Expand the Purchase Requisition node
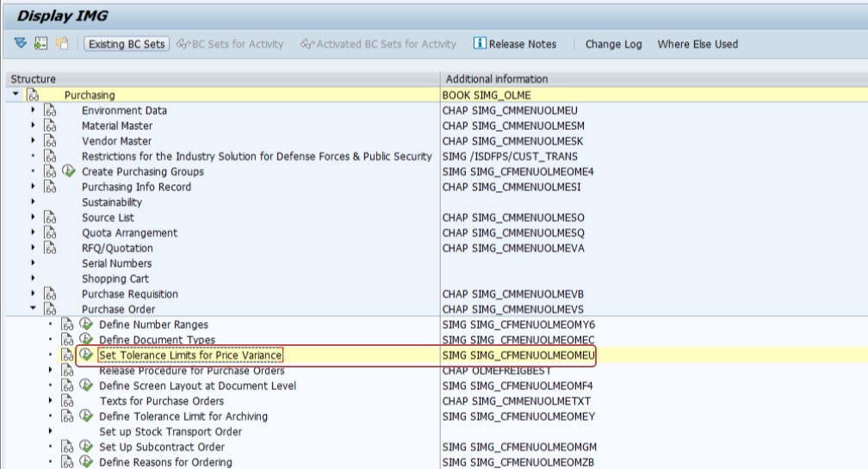Viewport: 868px width, 469px height. pyautogui.click(x=34, y=293)
